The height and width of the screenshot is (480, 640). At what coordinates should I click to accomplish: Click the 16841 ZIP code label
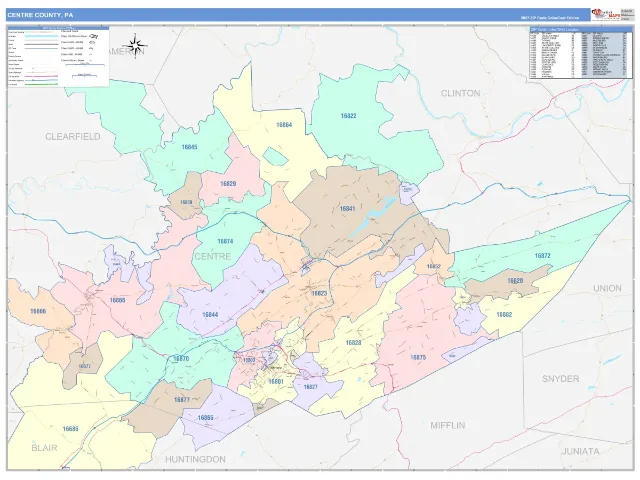347,209
